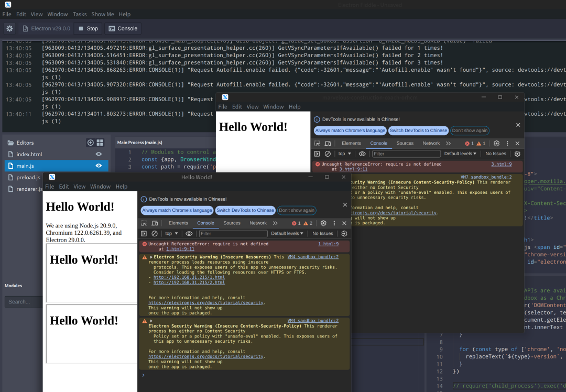Show console sidebar in front DevTools
The height and width of the screenshot is (392, 566).
(x=144, y=234)
